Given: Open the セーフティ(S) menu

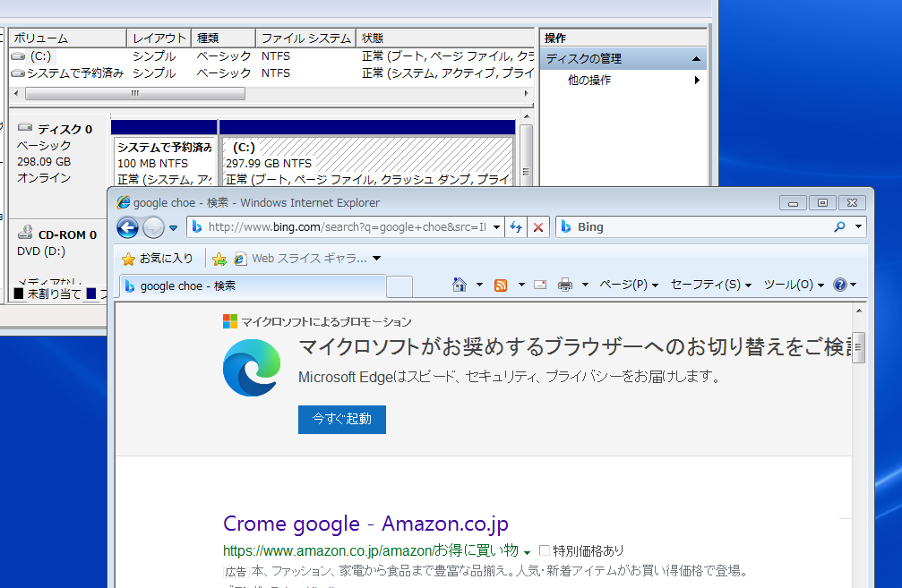Looking at the screenshot, I should [x=711, y=285].
